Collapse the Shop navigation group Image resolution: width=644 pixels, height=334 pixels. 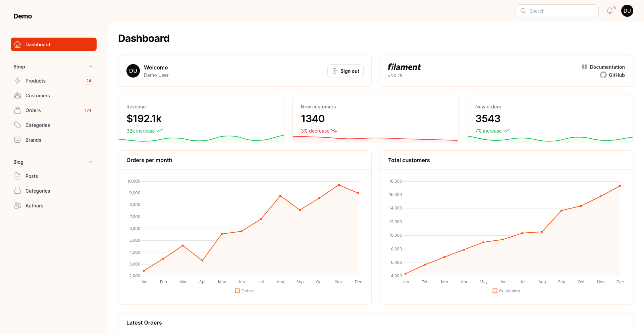(90, 67)
